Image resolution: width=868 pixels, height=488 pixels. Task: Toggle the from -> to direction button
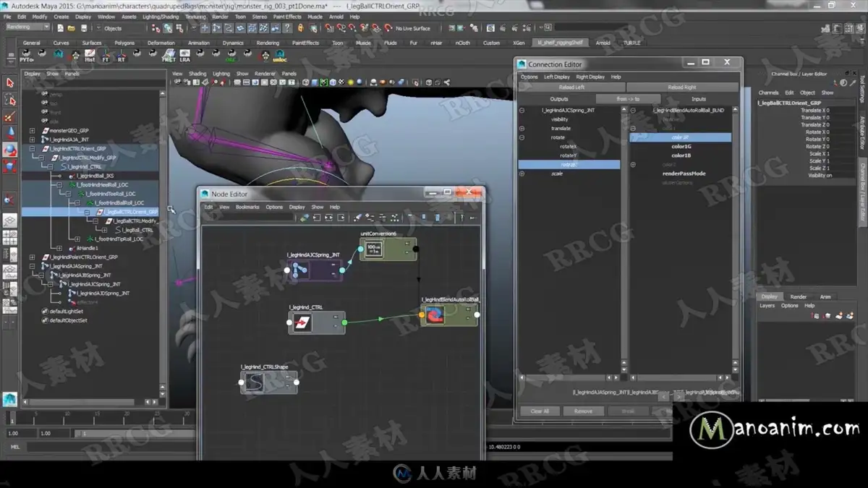click(628, 99)
